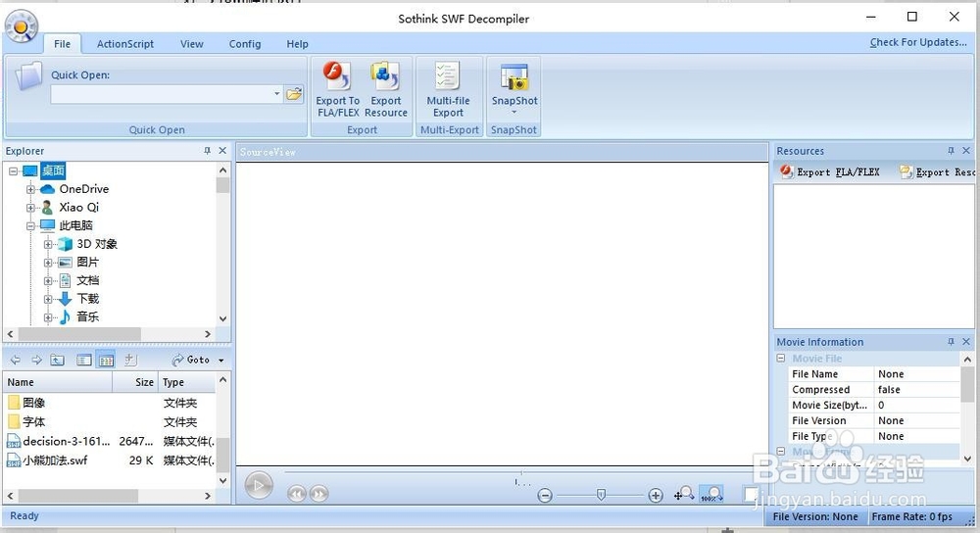Close the Explorer panel
The image size is (980, 533).
pos(222,151)
